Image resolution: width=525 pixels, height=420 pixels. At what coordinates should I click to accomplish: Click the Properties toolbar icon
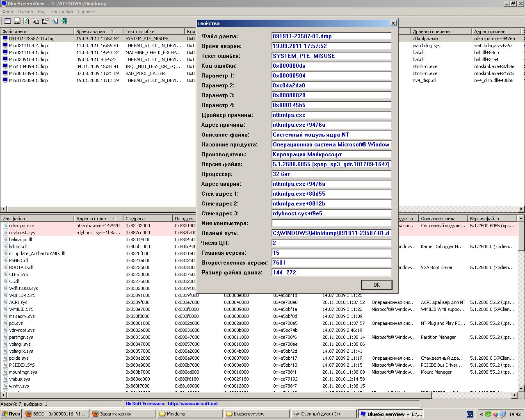[x=45, y=21]
